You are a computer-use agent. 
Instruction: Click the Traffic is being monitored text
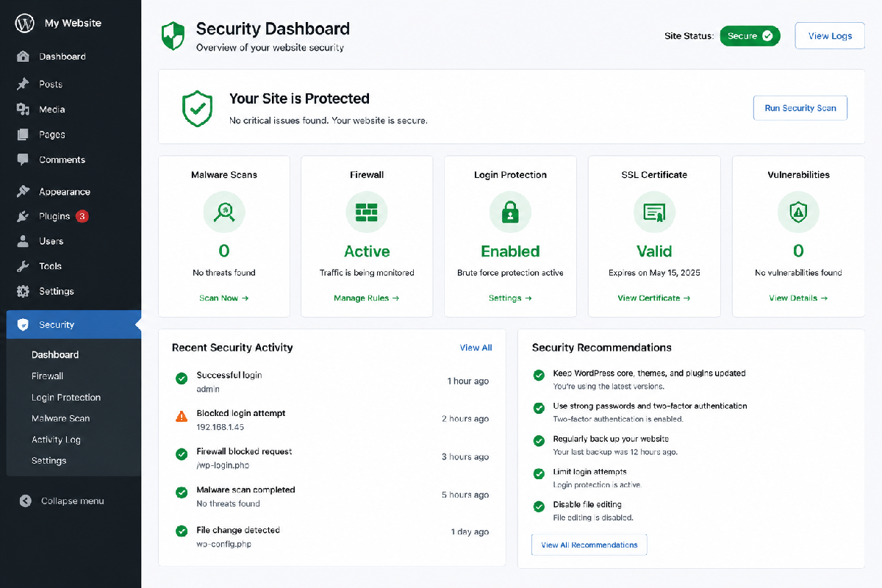click(x=367, y=273)
